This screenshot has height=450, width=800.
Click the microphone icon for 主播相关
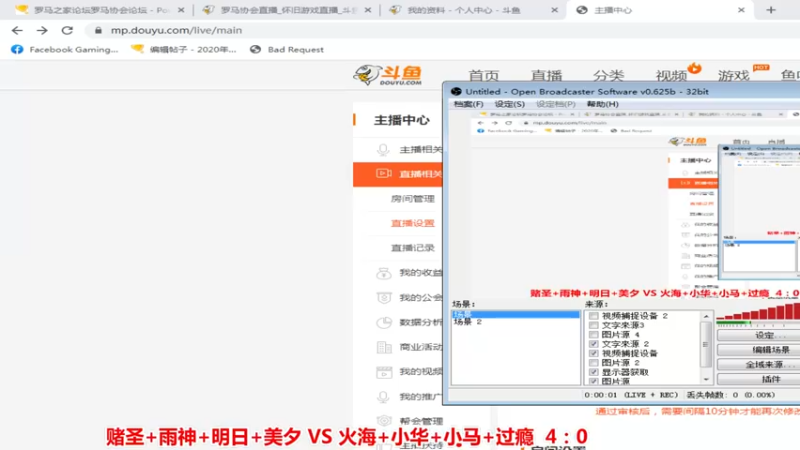(383, 149)
